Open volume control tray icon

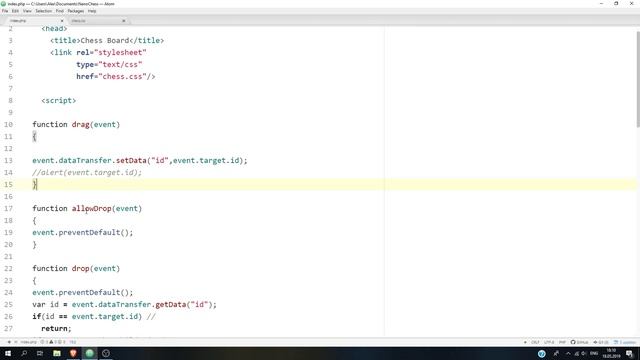click(x=584, y=353)
